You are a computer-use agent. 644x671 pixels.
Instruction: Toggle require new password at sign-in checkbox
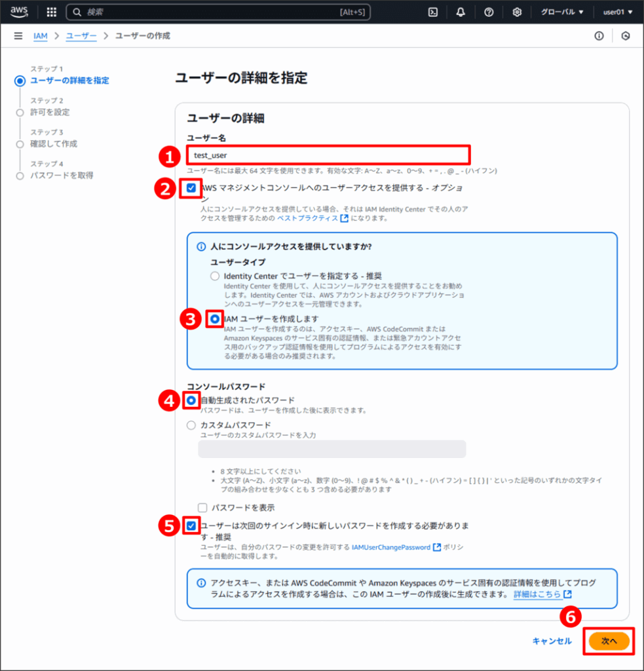click(x=191, y=526)
